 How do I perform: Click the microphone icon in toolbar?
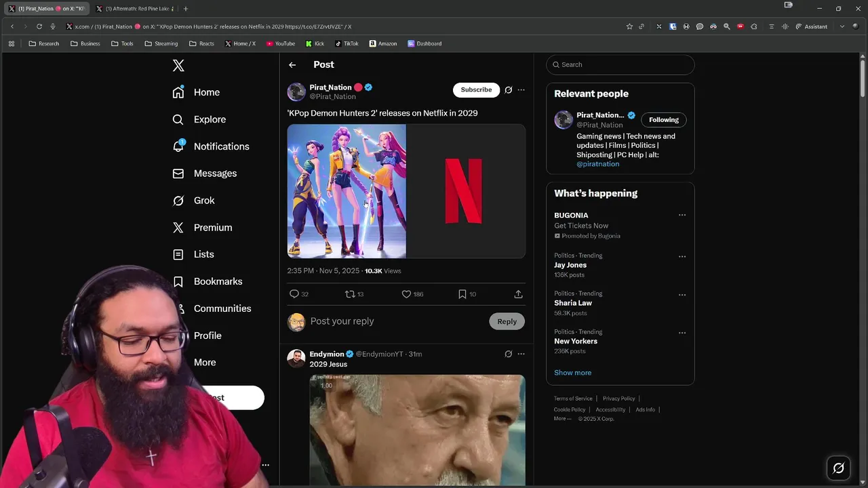coord(53,26)
